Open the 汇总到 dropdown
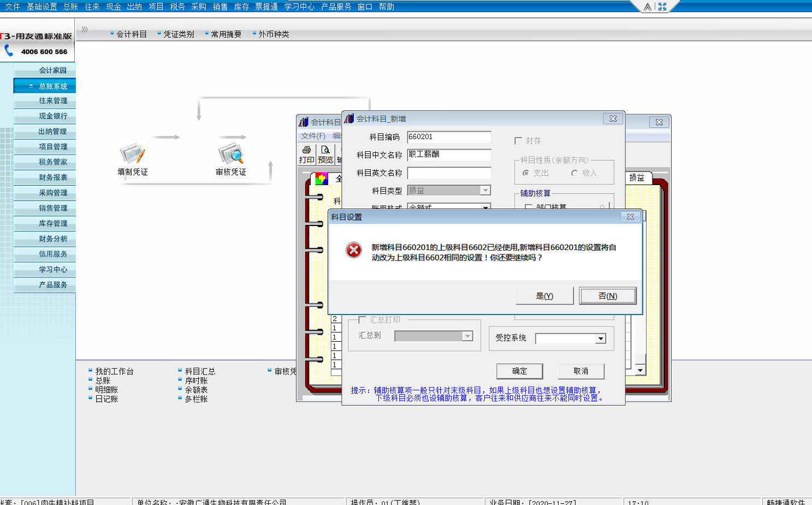 click(x=467, y=336)
